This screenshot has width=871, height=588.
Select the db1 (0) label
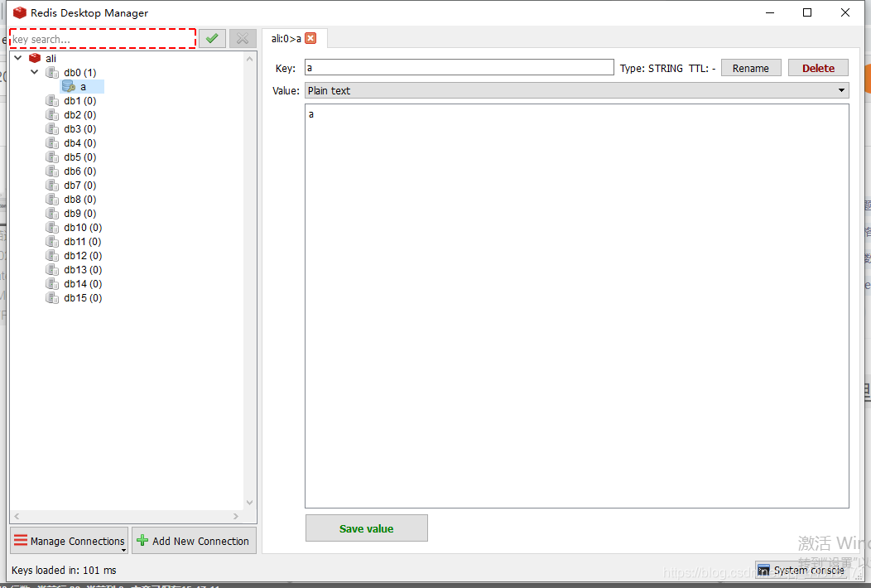[x=80, y=101]
